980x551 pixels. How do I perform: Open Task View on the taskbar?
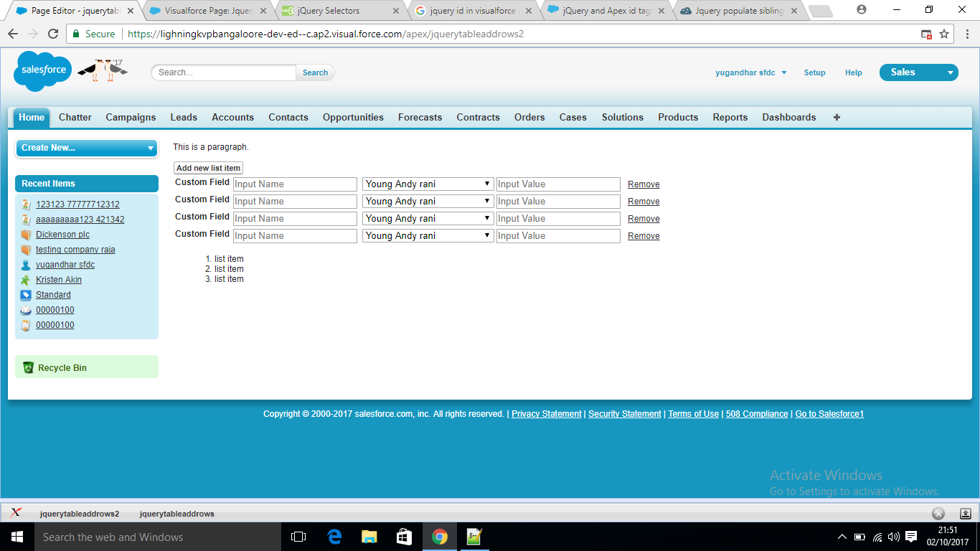[x=298, y=537]
